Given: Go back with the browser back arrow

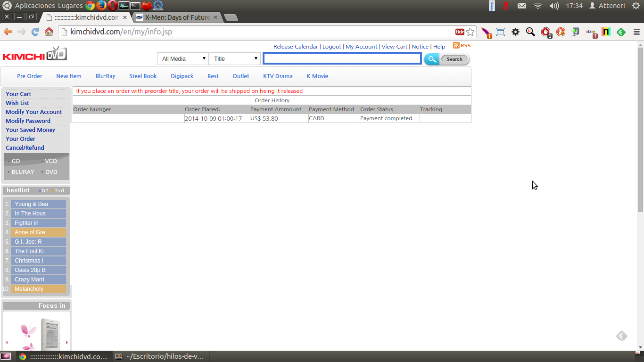Looking at the screenshot, I should (8, 32).
